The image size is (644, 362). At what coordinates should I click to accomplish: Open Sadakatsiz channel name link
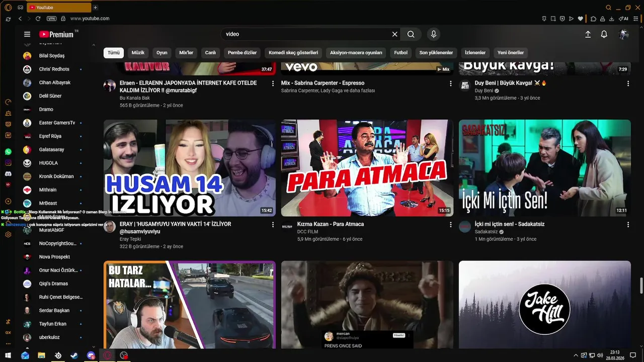(486, 232)
